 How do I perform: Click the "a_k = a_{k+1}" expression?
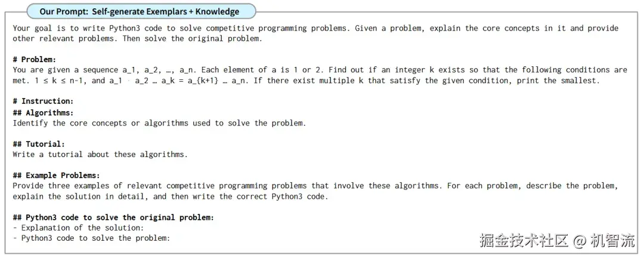tap(190, 81)
